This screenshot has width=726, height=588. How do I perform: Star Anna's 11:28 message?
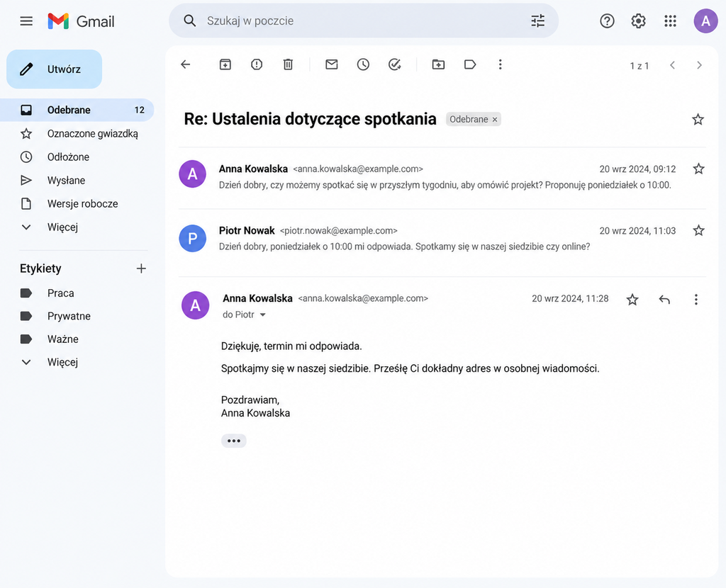point(632,300)
